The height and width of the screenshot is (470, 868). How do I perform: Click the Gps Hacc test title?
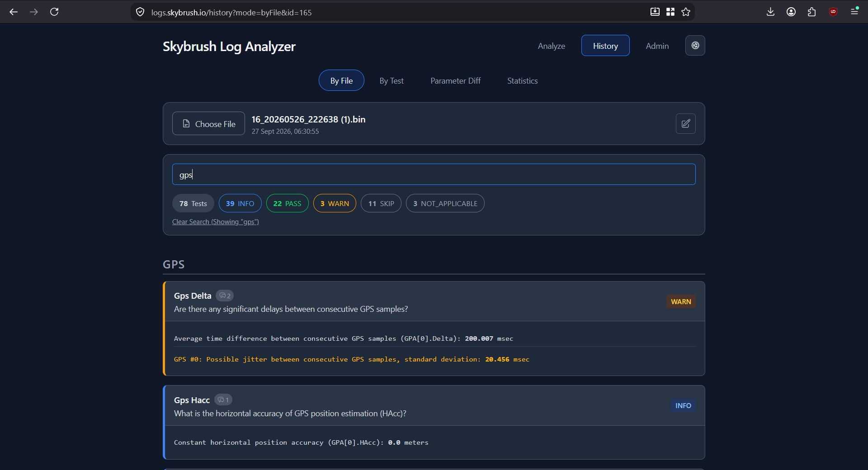192,400
